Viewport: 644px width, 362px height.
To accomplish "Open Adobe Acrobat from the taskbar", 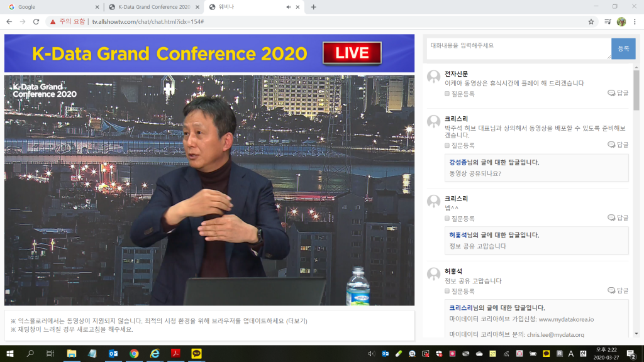I will pyautogui.click(x=176, y=353).
